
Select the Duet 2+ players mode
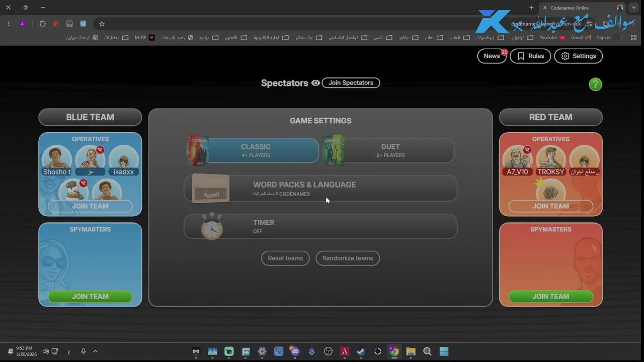tap(388, 150)
